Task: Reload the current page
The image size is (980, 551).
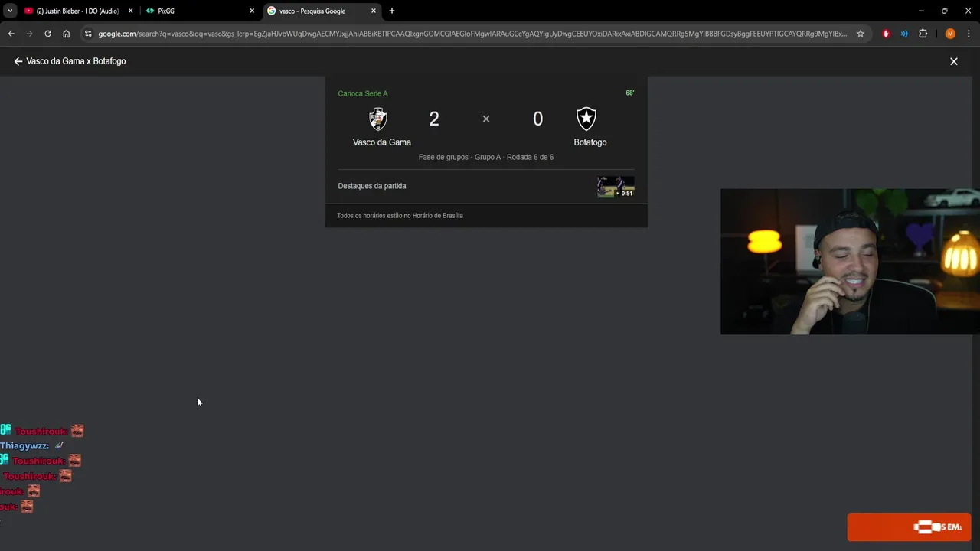Action: pyautogui.click(x=47, y=34)
